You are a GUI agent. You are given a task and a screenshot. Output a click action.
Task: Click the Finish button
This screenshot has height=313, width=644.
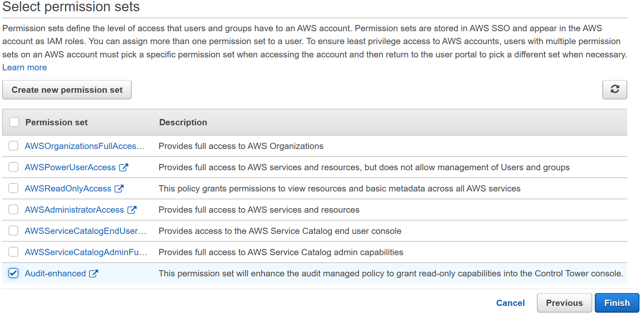tap(617, 303)
